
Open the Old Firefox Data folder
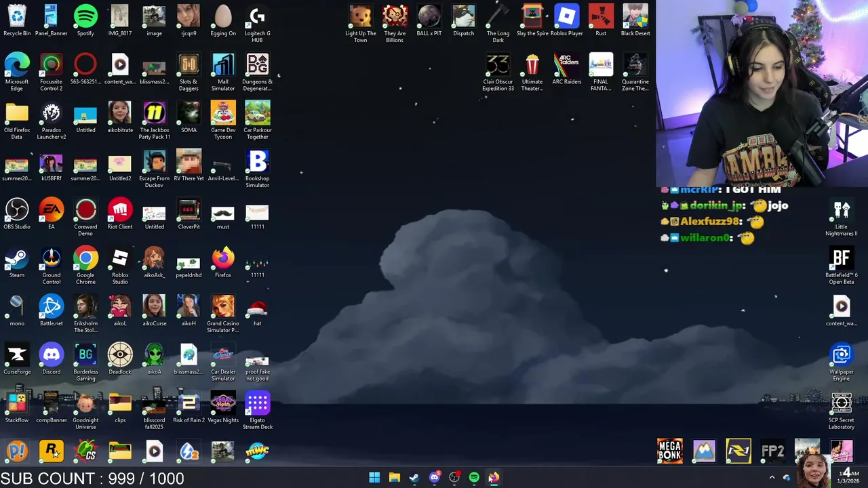tap(17, 121)
